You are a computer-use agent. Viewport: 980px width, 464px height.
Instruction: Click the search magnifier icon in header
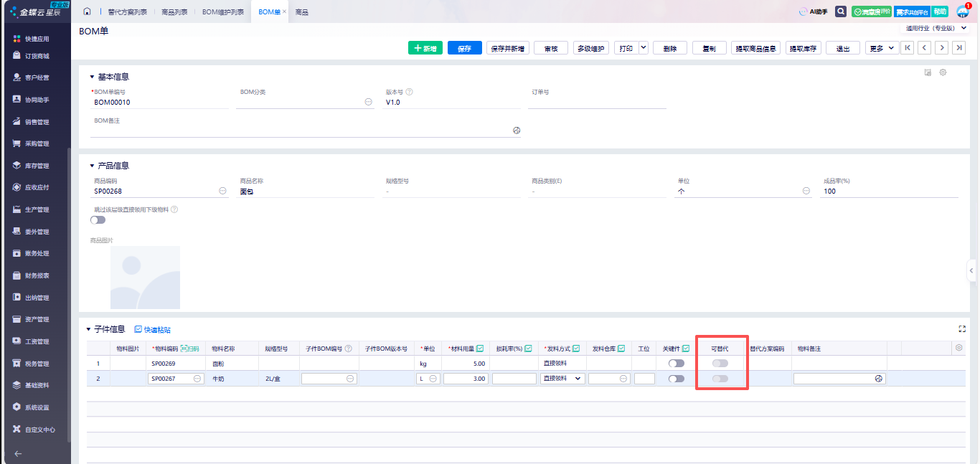click(x=841, y=12)
